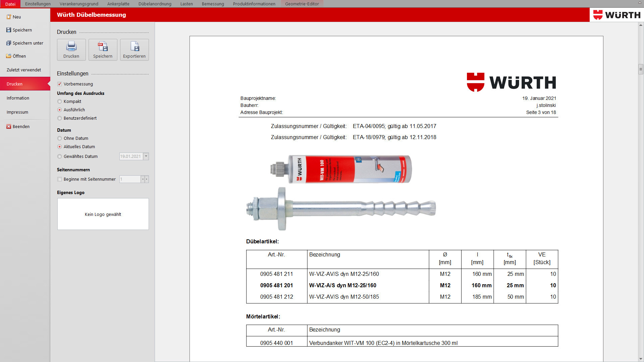
Task: Save as PDF via the Speichern button
Action: pyautogui.click(x=103, y=50)
